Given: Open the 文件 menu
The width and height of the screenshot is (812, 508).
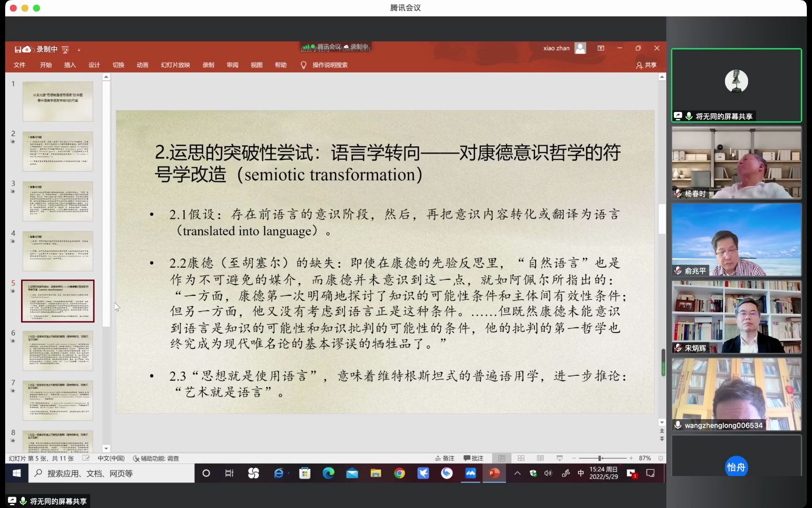Looking at the screenshot, I should [x=19, y=65].
